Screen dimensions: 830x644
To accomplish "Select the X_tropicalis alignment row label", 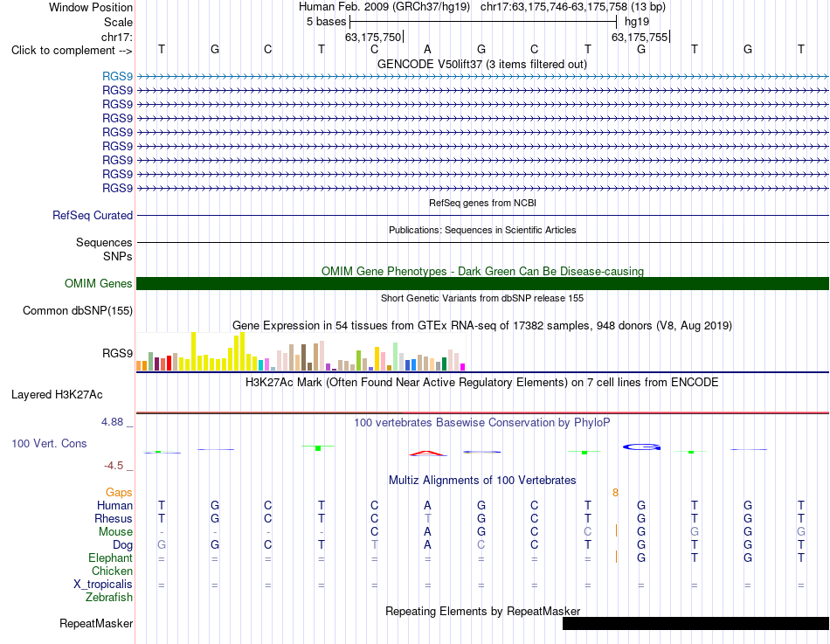I will pos(103,585).
